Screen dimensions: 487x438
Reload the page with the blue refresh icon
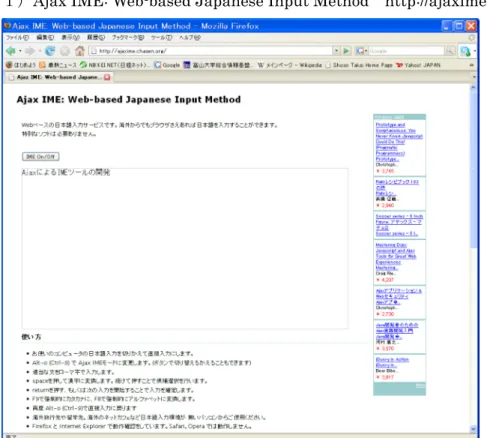click(x=50, y=51)
